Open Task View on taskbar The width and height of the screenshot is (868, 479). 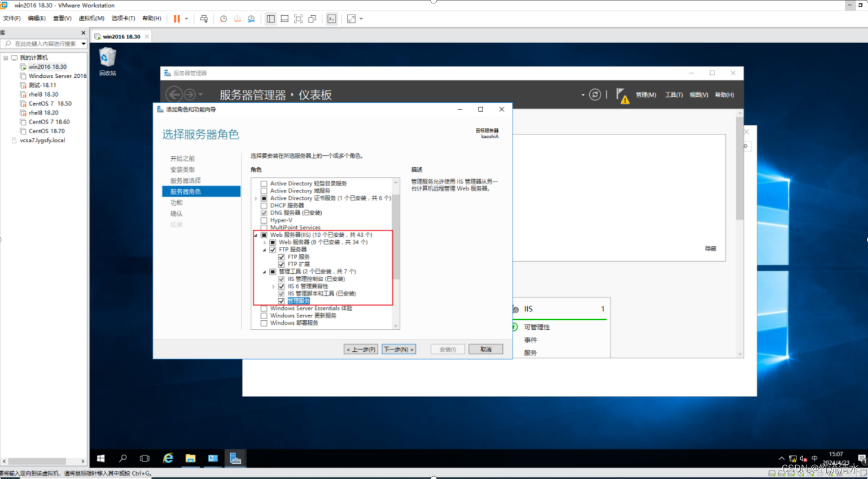145,459
